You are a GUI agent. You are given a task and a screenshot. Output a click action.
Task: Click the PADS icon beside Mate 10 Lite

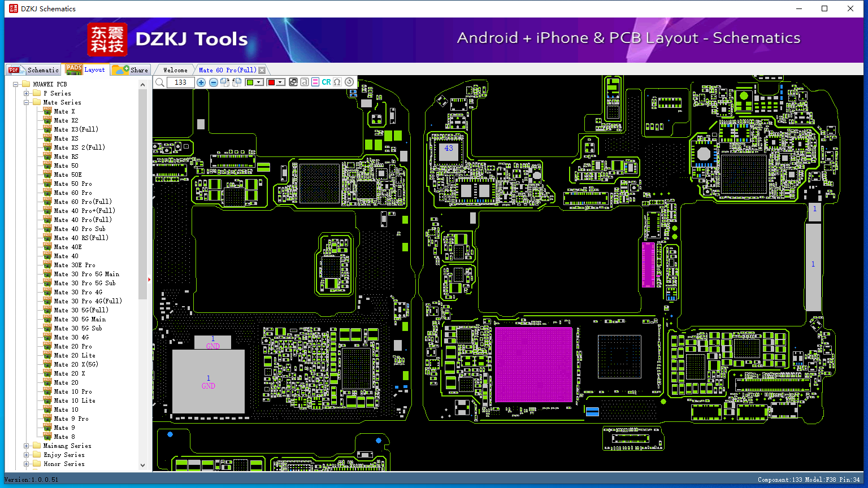pos(47,401)
